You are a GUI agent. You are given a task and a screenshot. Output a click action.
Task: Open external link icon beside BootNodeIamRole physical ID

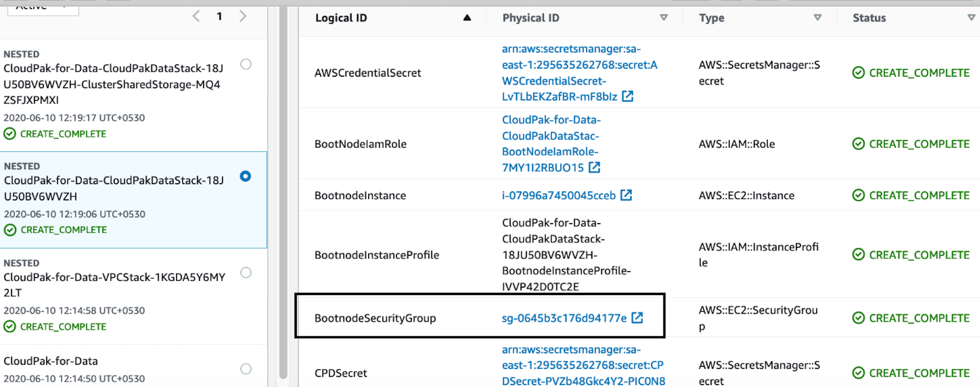(x=594, y=167)
